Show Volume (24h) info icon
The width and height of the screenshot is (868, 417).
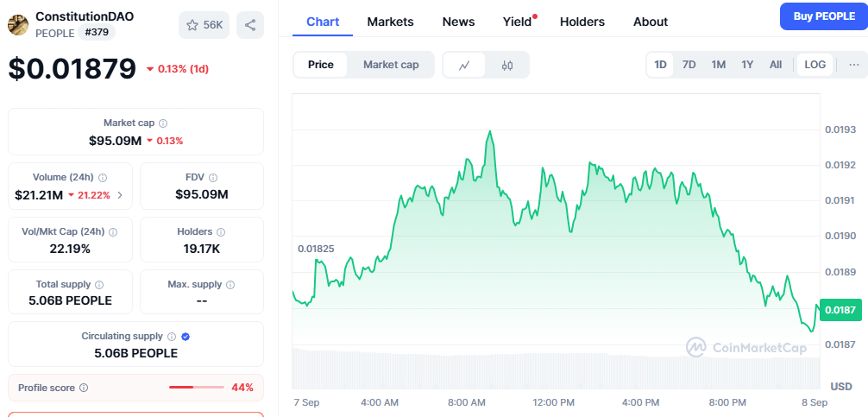coord(103,178)
